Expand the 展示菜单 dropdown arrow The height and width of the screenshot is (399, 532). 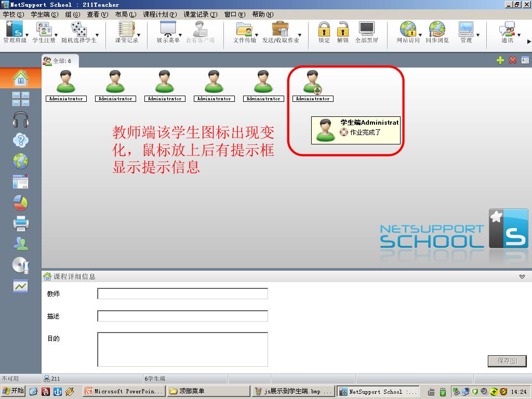coord(180,35)
